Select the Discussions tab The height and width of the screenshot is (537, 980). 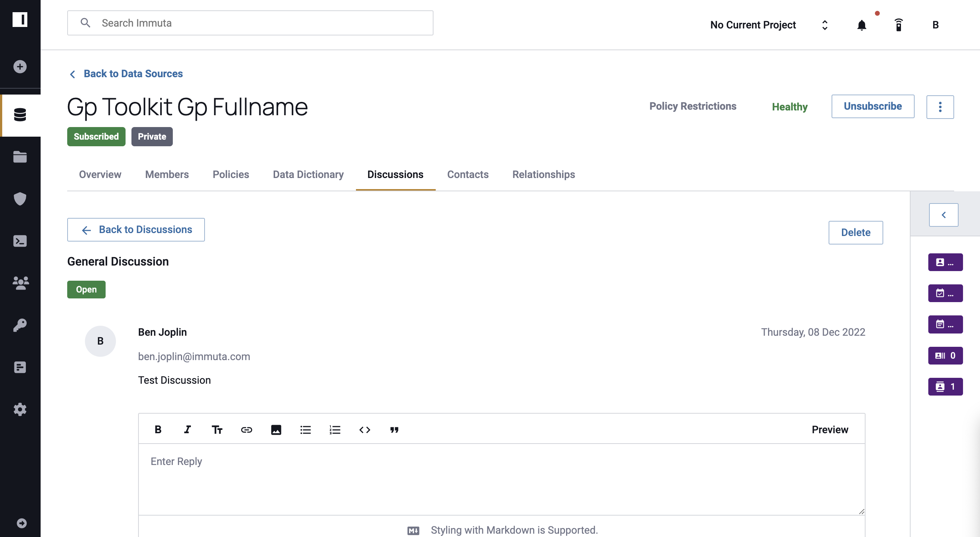395,174
